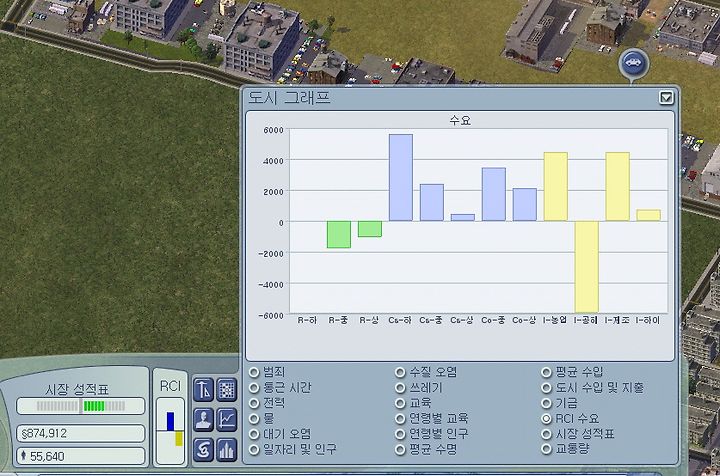Click the 수요 chart title
This screenshot has height=476, width=720.
click(x=460, y=121)
